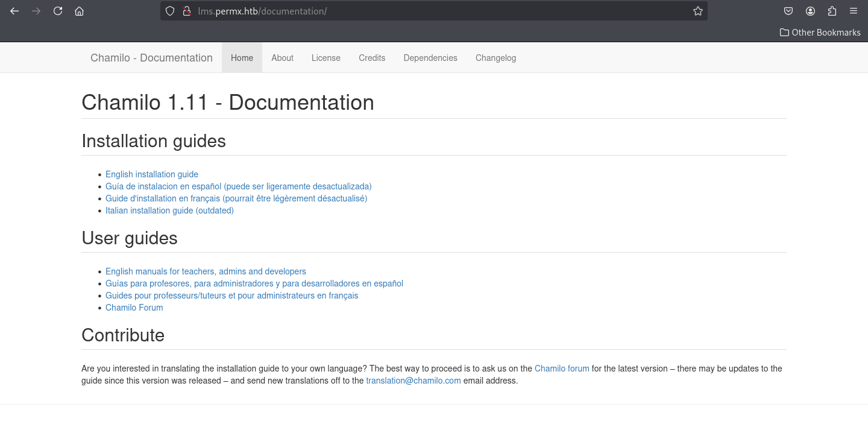Screen dimensions: 868x424
Task: Open Italian installation guide (outdated) link
Action: (x=169, y=210)
